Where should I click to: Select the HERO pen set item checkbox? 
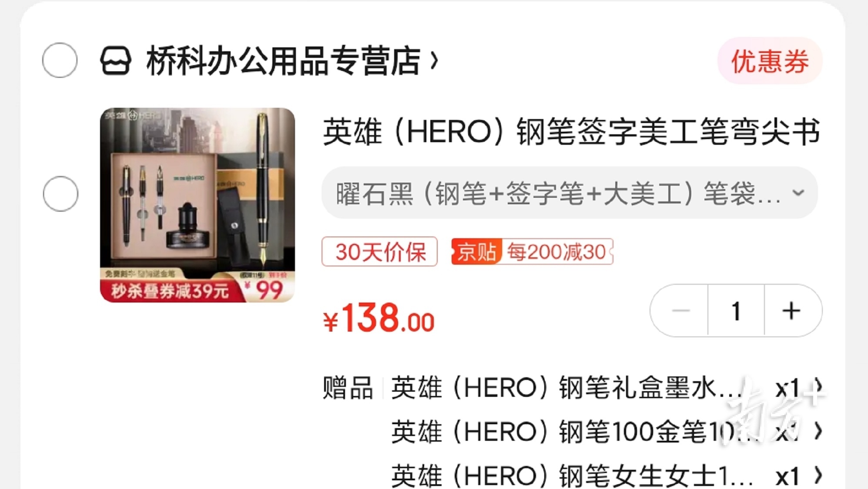(60, 194)
